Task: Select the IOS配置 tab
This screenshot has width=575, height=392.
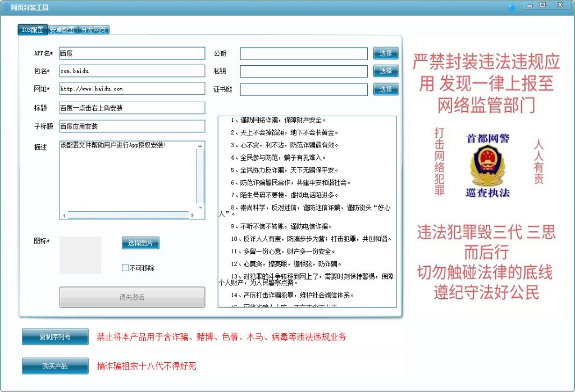Action: click(x=32, y=30)
